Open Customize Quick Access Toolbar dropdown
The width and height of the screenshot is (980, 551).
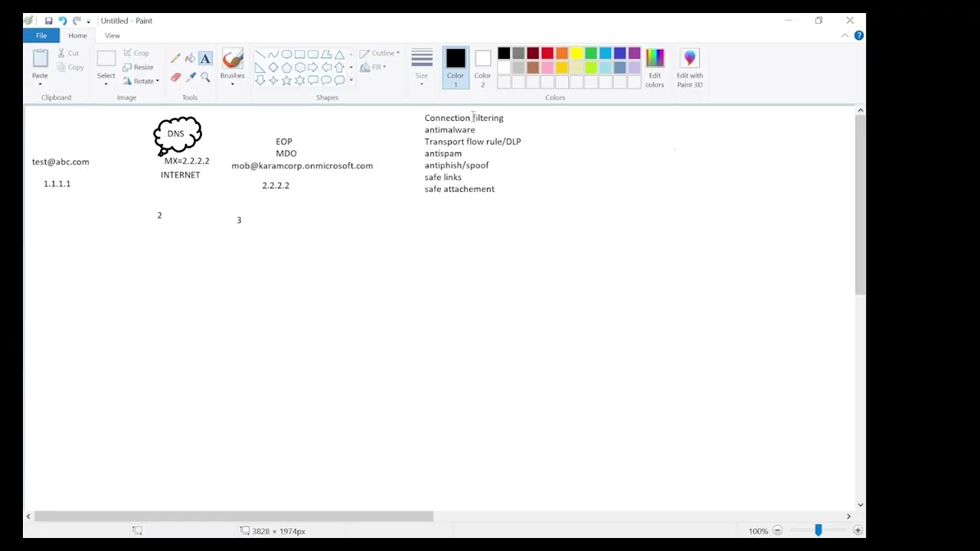click(x=88, y=21)
